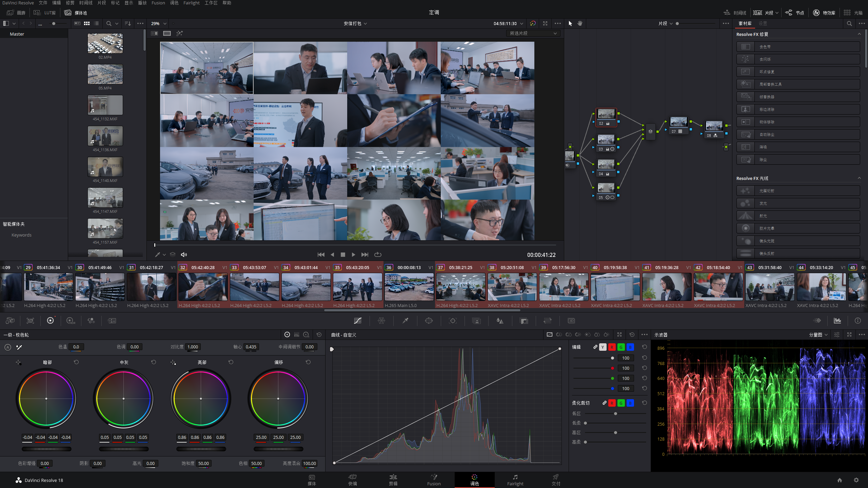Open the power window palette
868x488 pixels.
(429, 321)
